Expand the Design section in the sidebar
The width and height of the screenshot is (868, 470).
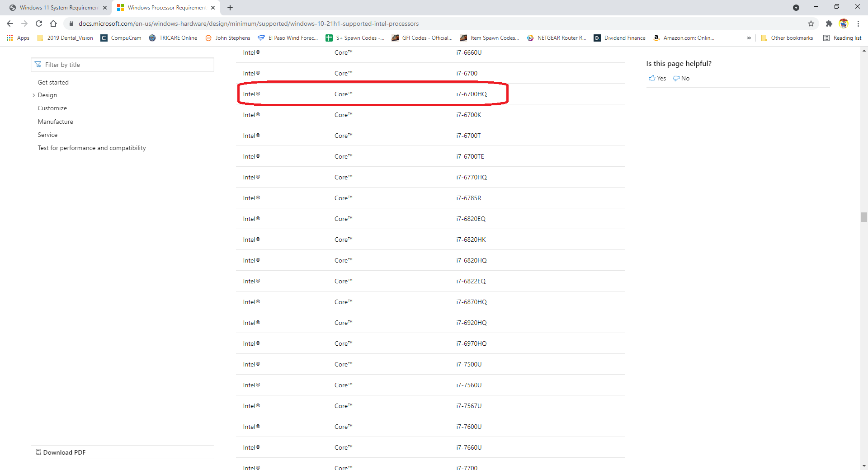tap(34, 95)
